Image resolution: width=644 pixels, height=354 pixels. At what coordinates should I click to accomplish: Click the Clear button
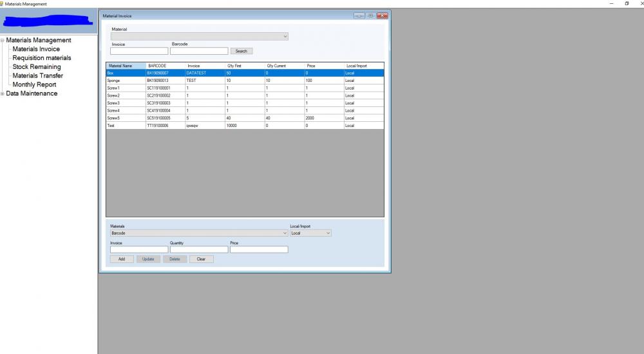[201, 259]
